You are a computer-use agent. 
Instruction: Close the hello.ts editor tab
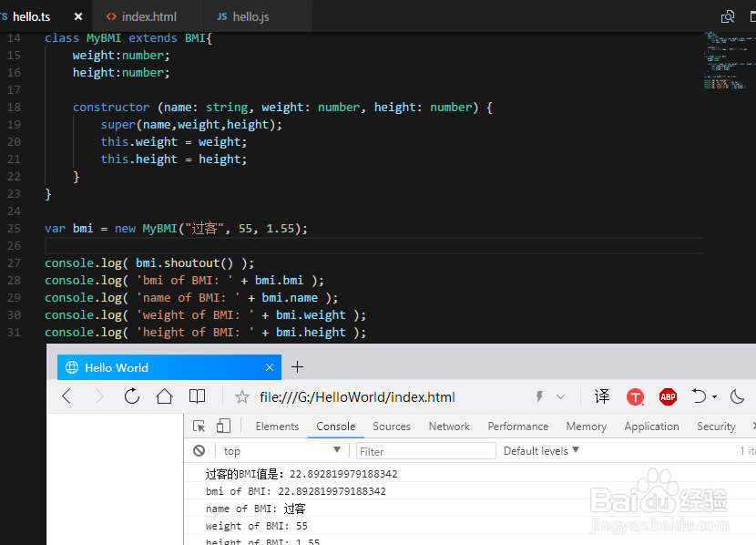pos(78,16)
